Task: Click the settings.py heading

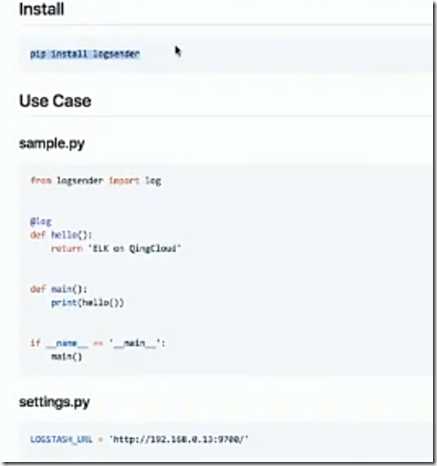Action: tap(54, 402)
